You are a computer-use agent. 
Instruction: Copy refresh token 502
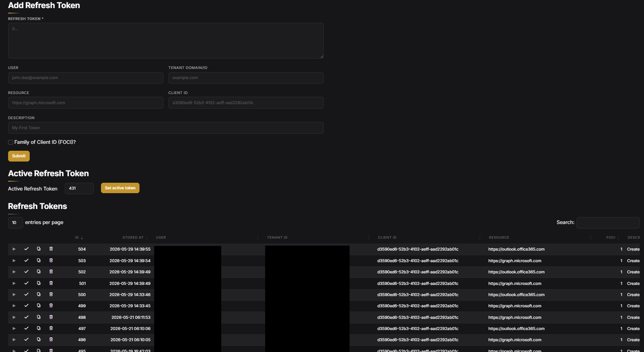[x=39, y=272]
